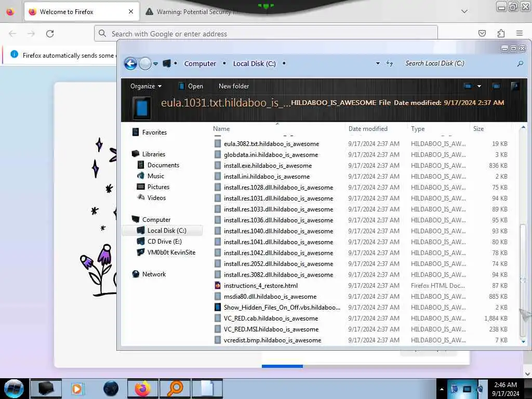Click the Firefox address bar
This screenshot has width=532, height=399.
[x=265, y=34]
